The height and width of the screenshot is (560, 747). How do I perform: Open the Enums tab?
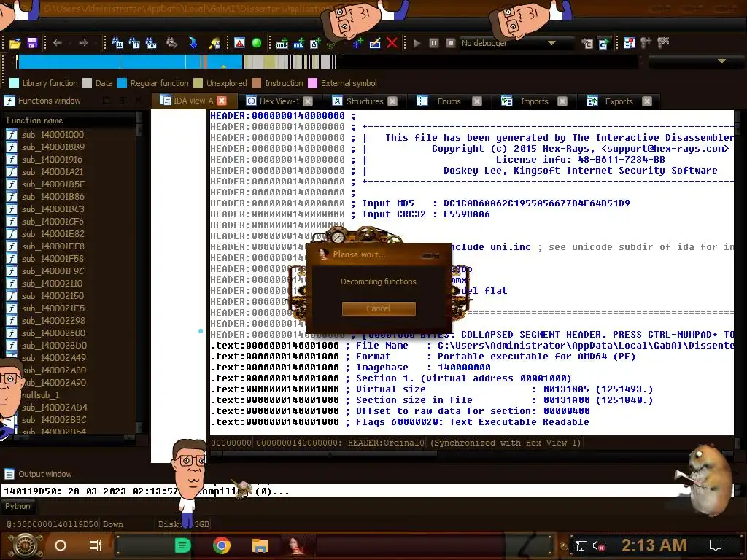click(x=449, y=101)
